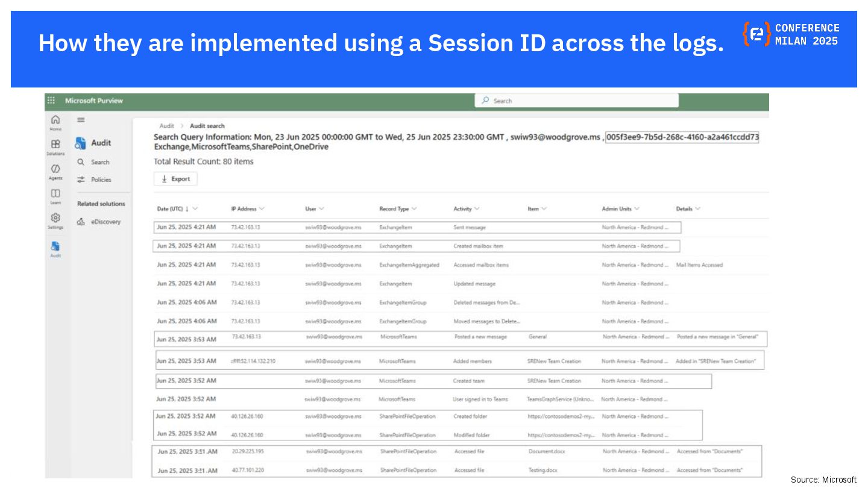Screen dimensions: 868x488
Task: Click the Audit search breadcrumb
Action: click(x=207, y=126)
